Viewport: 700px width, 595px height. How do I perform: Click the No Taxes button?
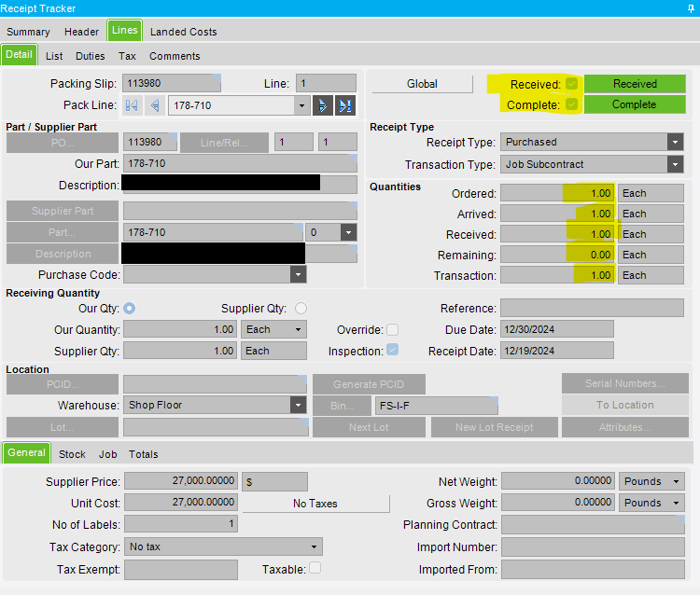pos(315,504)
